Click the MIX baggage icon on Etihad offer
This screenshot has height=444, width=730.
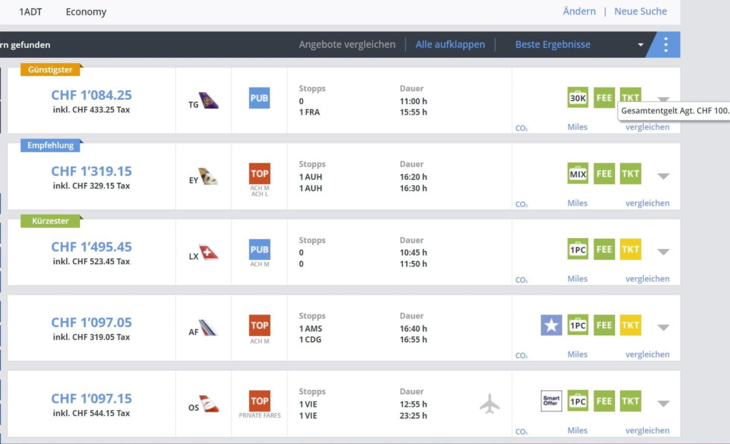pos(578,174)
